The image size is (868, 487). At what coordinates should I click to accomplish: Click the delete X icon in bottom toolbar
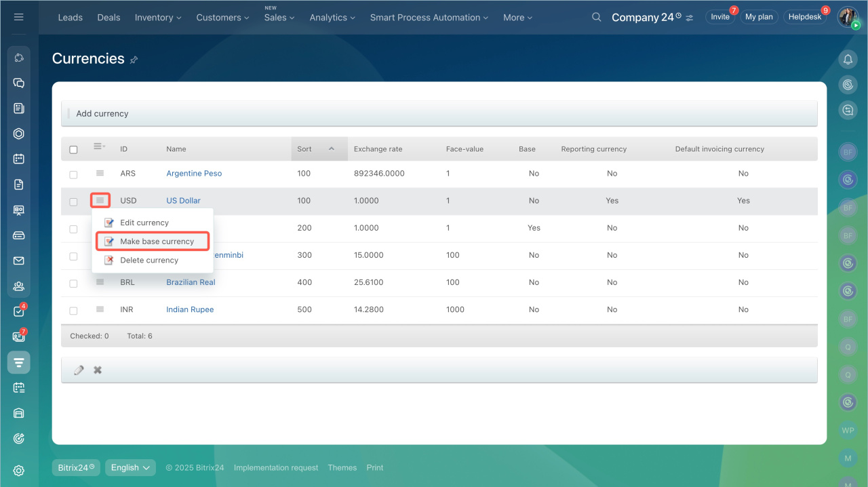(x=98, y=370)
